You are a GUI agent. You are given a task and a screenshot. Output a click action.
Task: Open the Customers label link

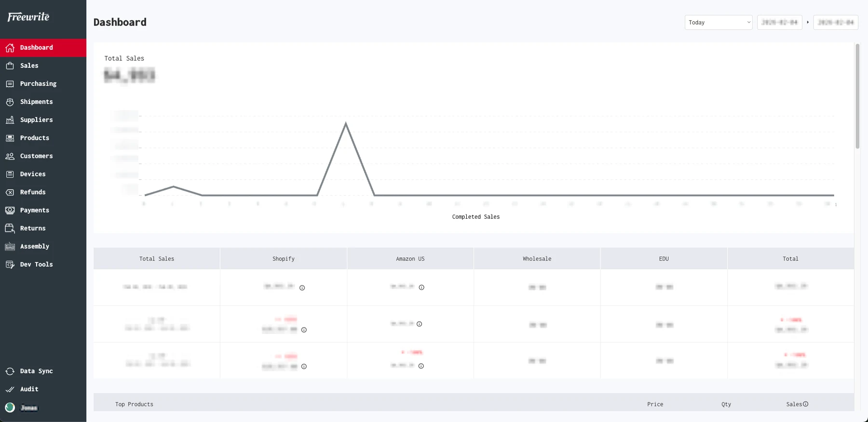[x=36, y=156]
